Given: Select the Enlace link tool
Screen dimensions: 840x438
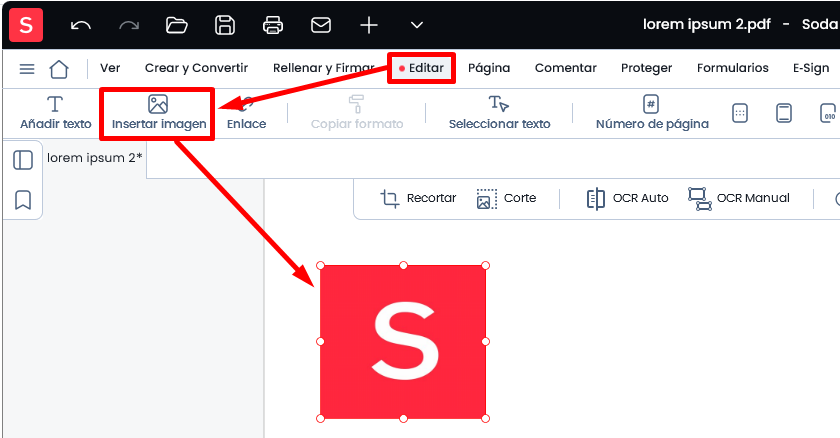Looking at the screenshot, I should pyautogui.click(x=246, y=113).
